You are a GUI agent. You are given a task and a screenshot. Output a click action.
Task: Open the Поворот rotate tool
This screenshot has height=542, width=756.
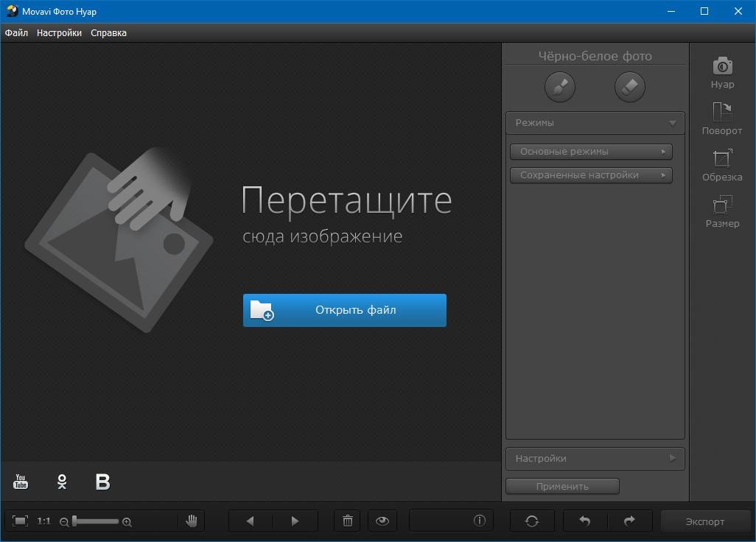722,119
